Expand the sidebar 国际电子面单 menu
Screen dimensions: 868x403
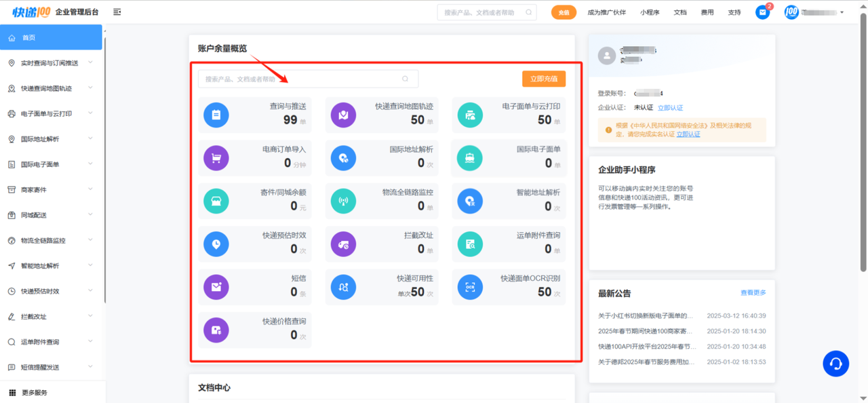click(52, 164)
